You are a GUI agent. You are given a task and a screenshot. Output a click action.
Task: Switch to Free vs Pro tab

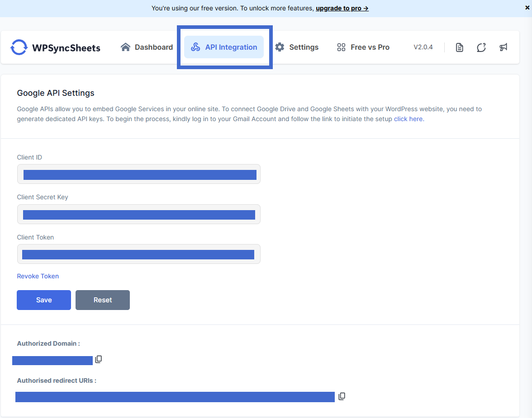[363, 47]
